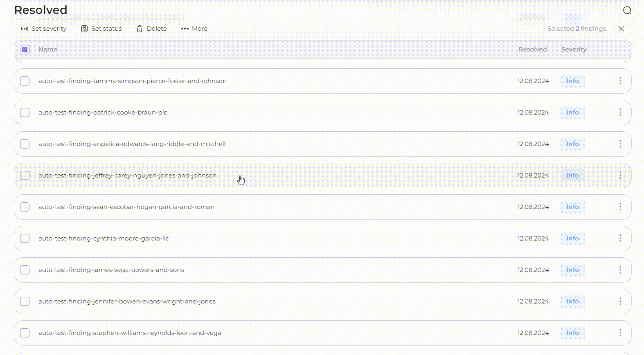
Task: Open options menu for jeffrey-carey finding
Action: [x=620, y=175]
